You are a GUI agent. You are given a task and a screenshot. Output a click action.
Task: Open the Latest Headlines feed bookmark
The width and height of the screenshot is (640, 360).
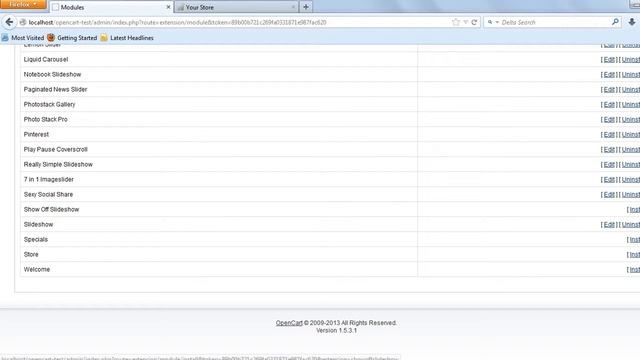[x=127, y=38]
